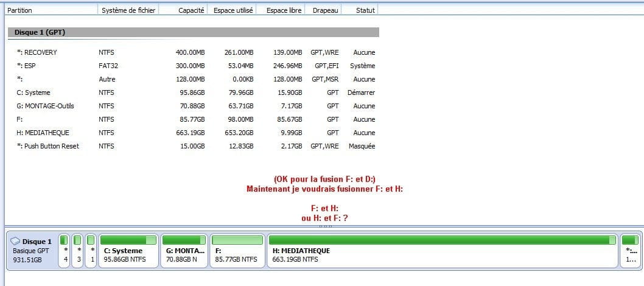
Task: Click the last cut-off partition block at right end
Action: tap(631, 251)
